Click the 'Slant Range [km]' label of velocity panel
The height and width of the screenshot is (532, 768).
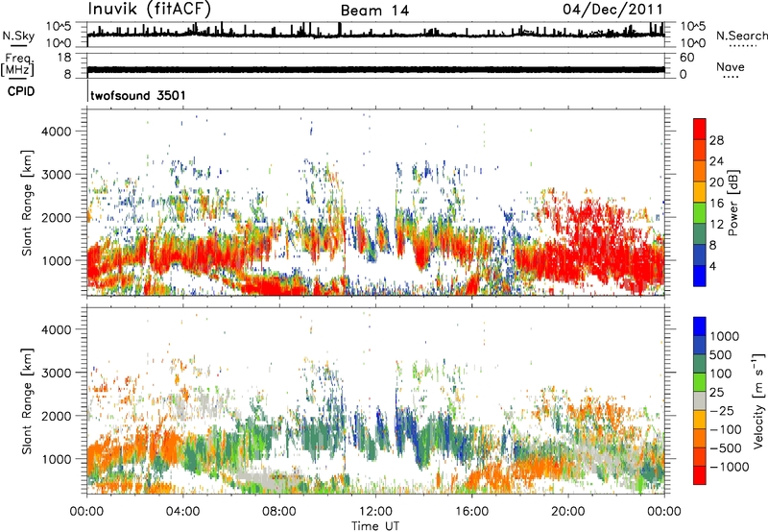pyautogui.click(x=27, y=401)
